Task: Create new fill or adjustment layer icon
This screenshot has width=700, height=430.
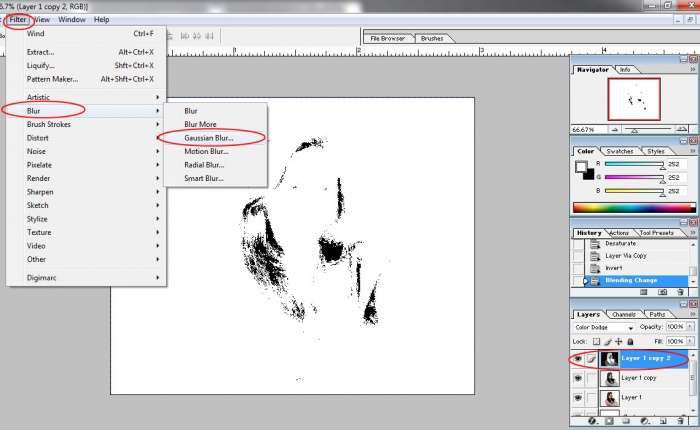Action: 644,421
